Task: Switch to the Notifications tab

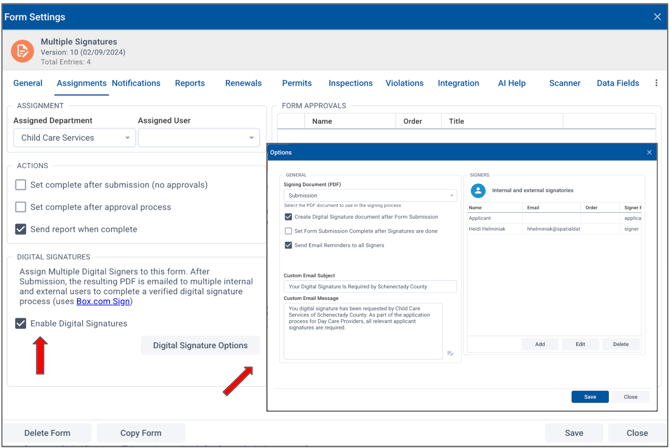Action: (136, 83)
